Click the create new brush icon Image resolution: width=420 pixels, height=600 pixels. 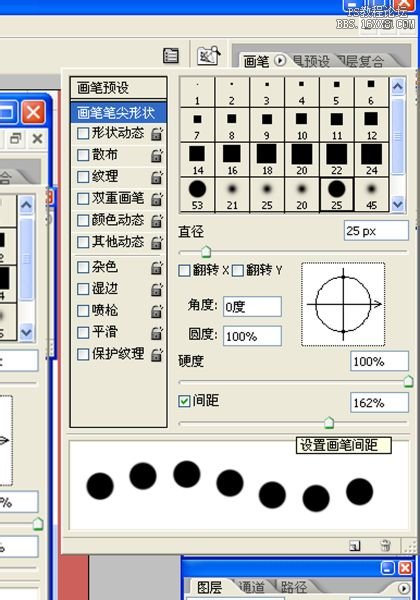[355, 546]
